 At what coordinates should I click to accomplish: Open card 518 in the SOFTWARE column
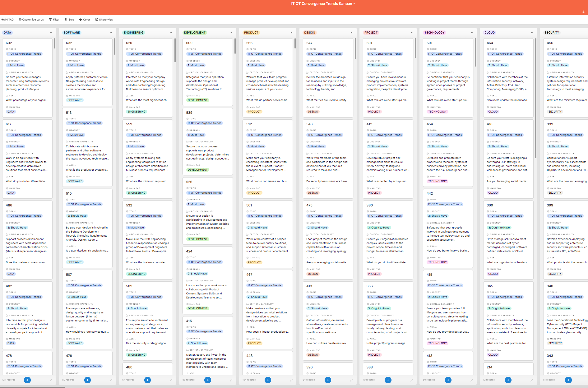87,147
